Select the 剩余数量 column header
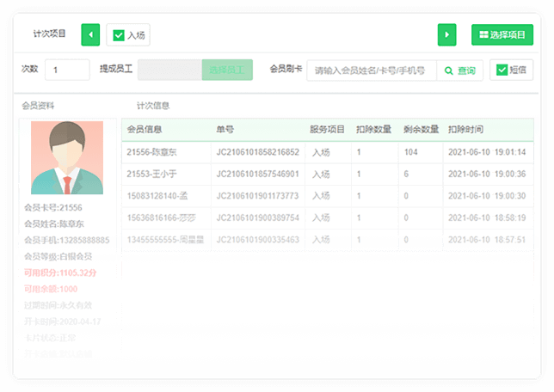554x392 pixels. pos(421,130)
